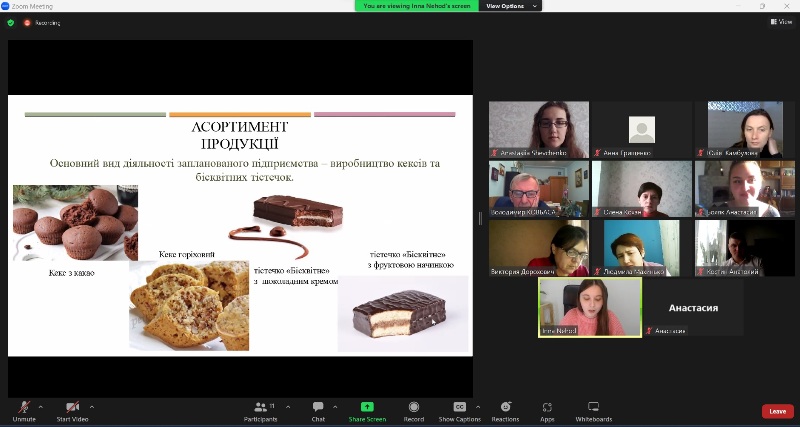Select Костин Анатолий's video tile
Image resolution: width=800 pixels, height=427 pixels.
point(745,248)
